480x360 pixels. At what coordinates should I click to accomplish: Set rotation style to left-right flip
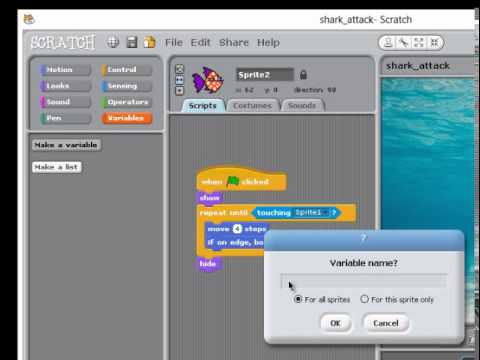pos(179,80)
